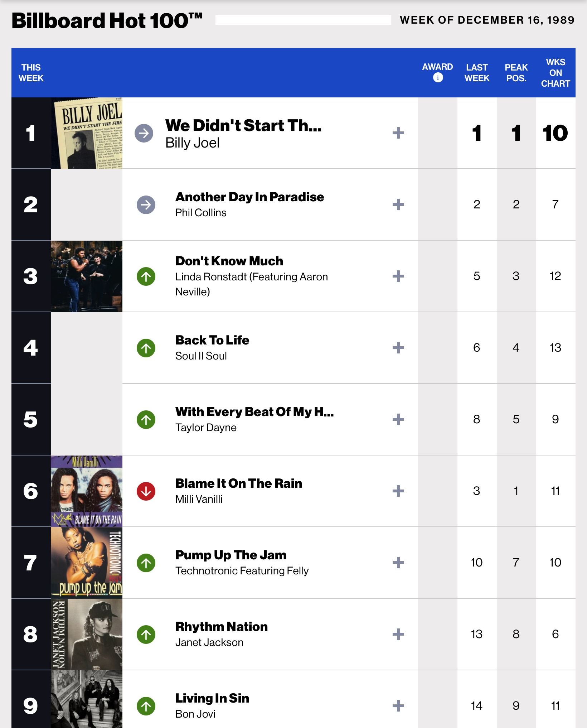Click green up arrow for Don't Know Much

(x=146, y=276)
